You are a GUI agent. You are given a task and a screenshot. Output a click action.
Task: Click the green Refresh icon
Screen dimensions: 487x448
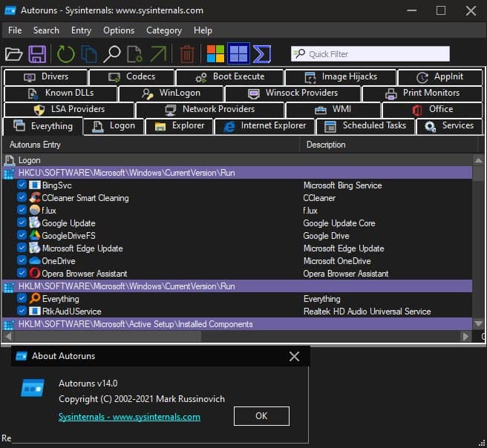(x=65, y=53)
